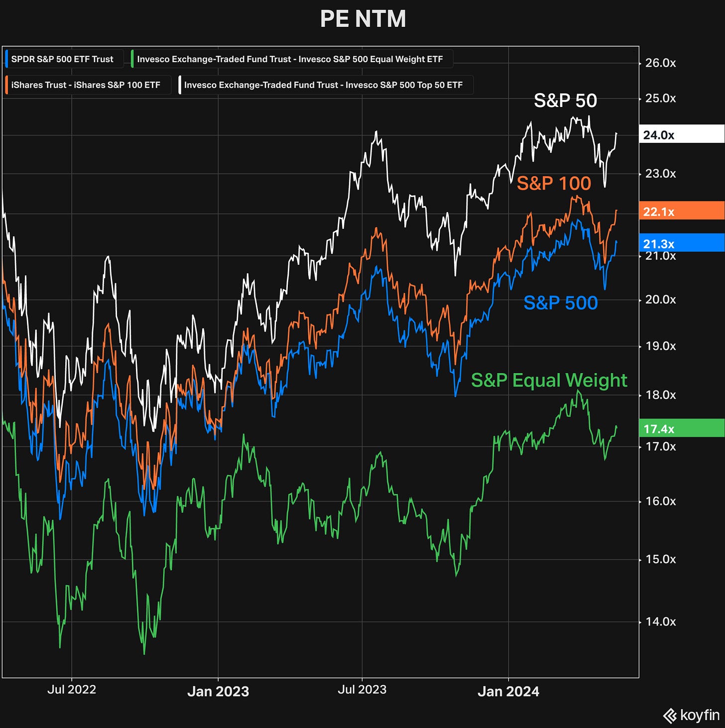725x728 pixels.
Task: Click the 23.0x axis tick label
Action: coord(661,174)
